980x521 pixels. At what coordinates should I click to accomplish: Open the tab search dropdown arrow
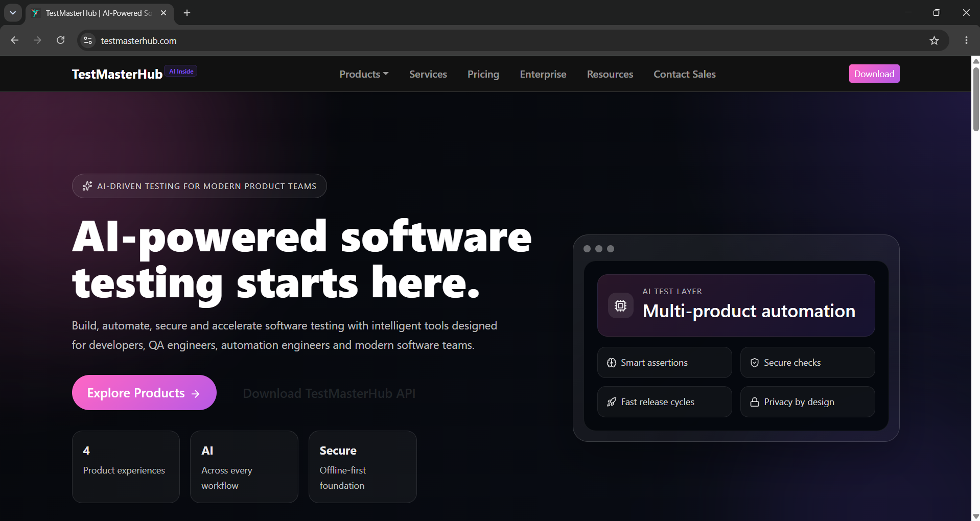point(13,13)
